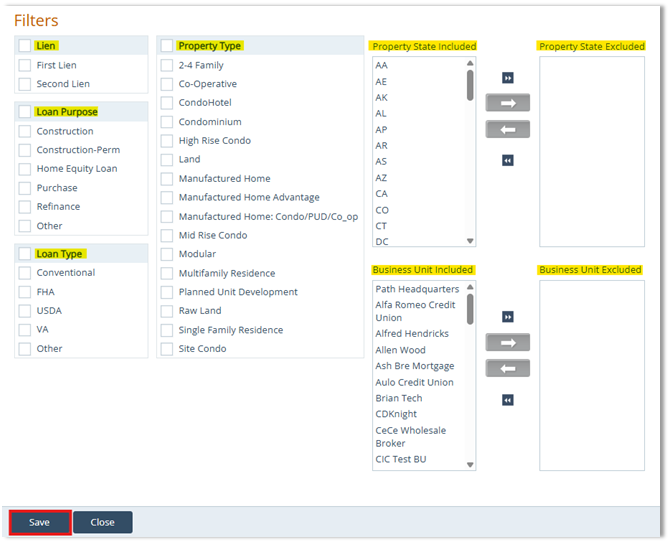Click the Business Unit move-left arrow button
Screen dimensions: 670x542
[x=507, y=369]
